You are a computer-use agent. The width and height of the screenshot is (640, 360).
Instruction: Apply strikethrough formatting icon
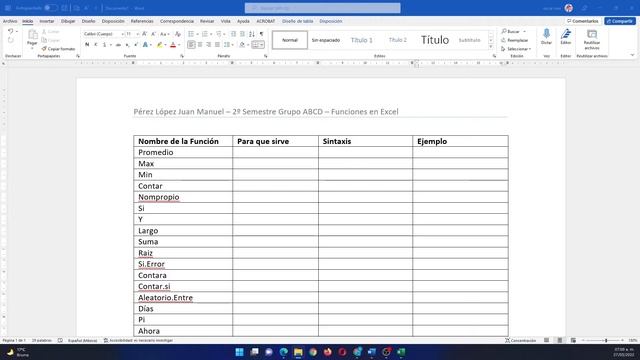pos(118,45)
